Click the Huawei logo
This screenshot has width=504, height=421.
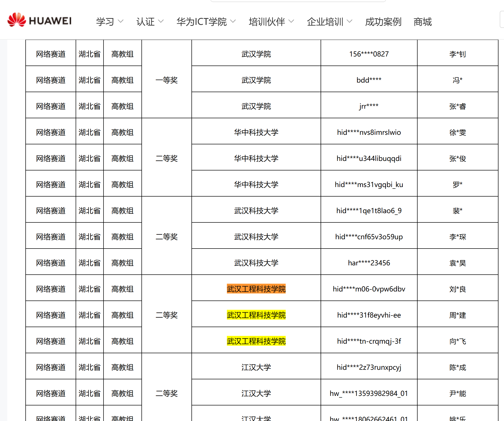39,20
